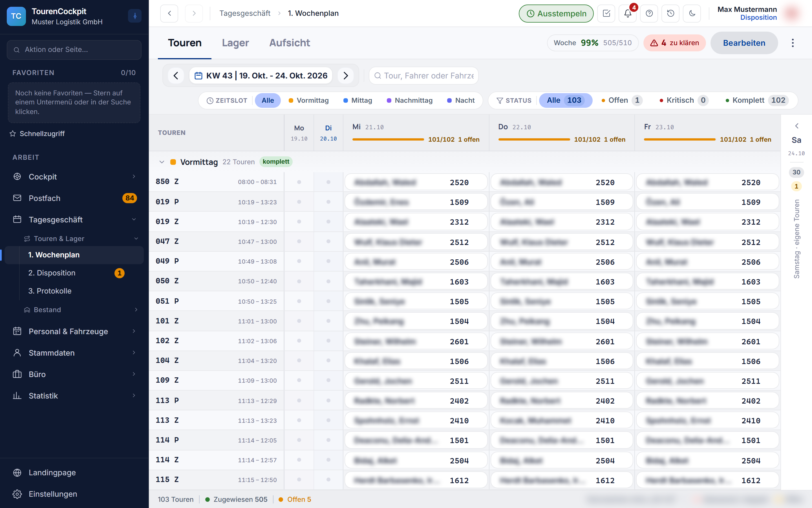Switch to the Aufsicht tab
The height and width of the screenshot is (508, 812).
pyautogui.click(x=290, y=43)
